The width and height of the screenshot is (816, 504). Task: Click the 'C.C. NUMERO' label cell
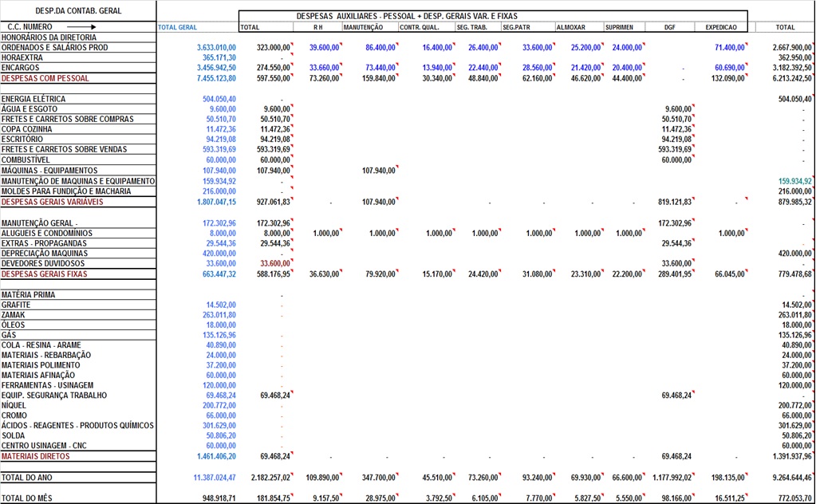tap(30, 27)
